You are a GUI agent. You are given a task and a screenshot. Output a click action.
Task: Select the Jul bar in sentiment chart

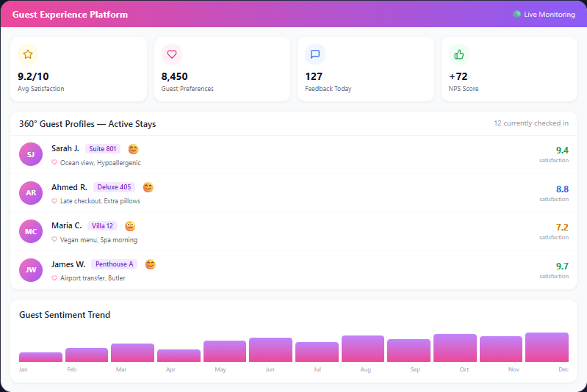[317, 352]
